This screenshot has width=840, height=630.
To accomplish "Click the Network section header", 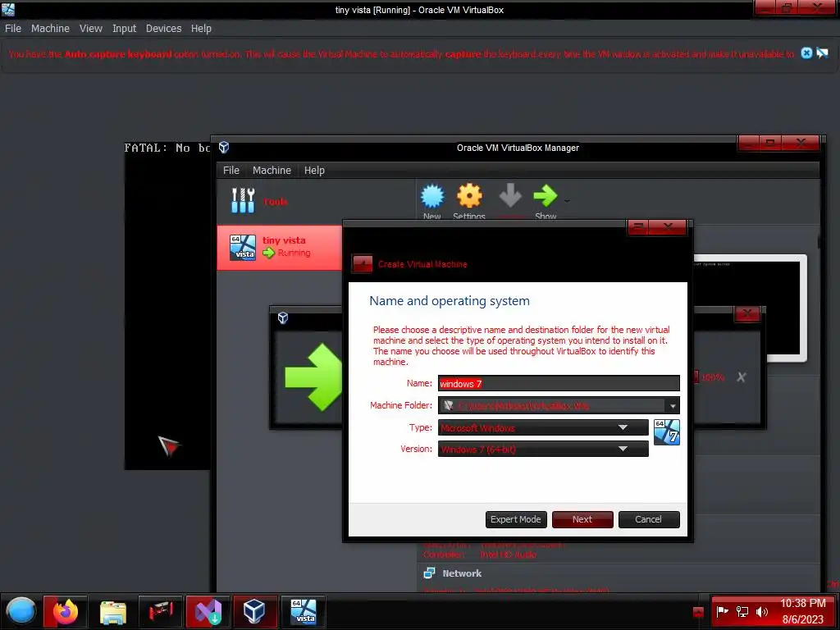I will point(462,573).
